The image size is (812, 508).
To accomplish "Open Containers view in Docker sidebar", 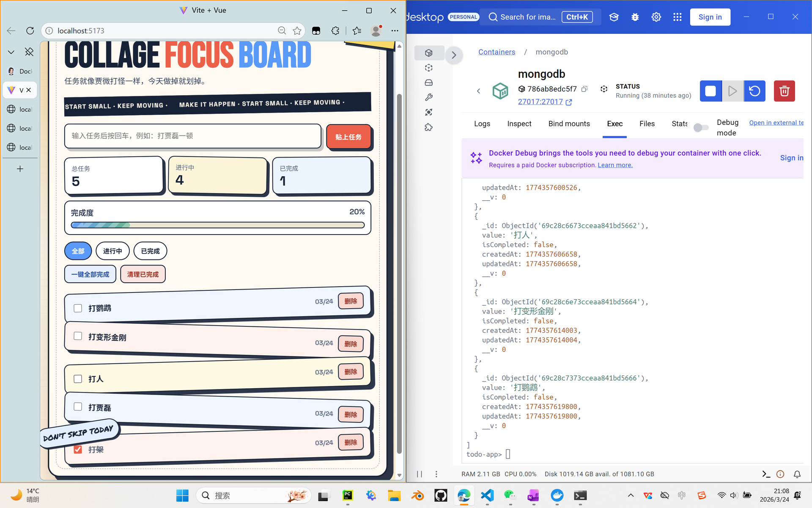I will 429,53.
